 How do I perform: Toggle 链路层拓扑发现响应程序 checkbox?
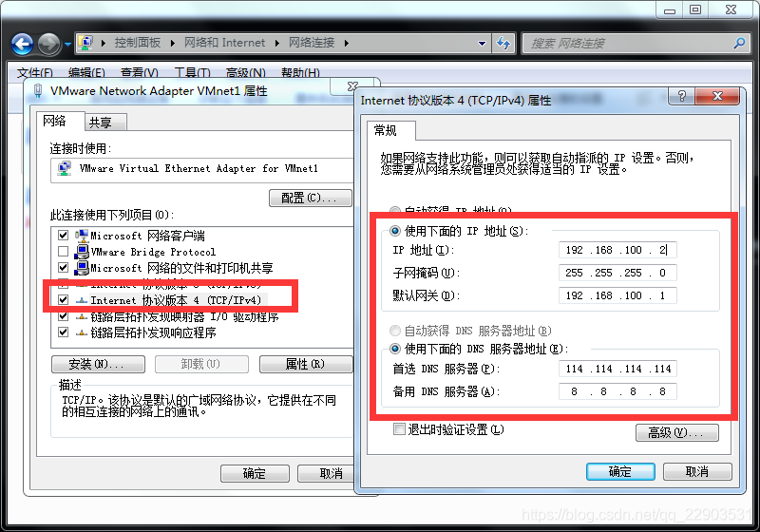coord(63,332)
